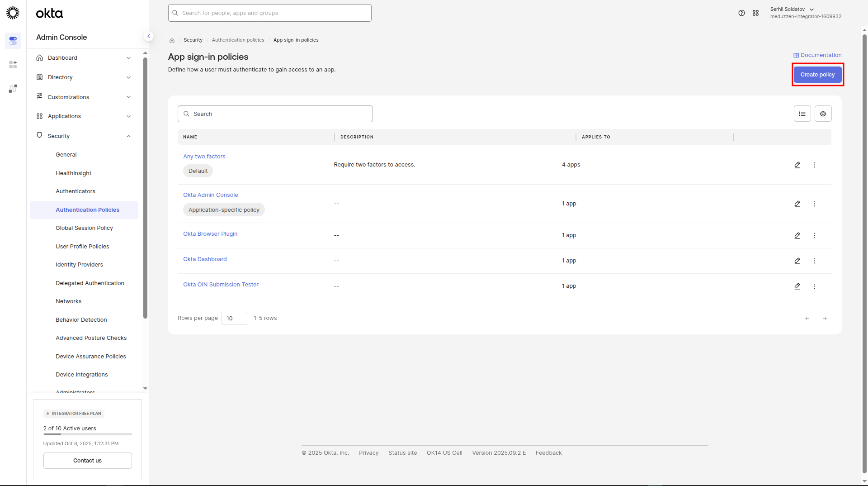
Task: Open more actions for Okta Browser Plugin
Action: 814,236
